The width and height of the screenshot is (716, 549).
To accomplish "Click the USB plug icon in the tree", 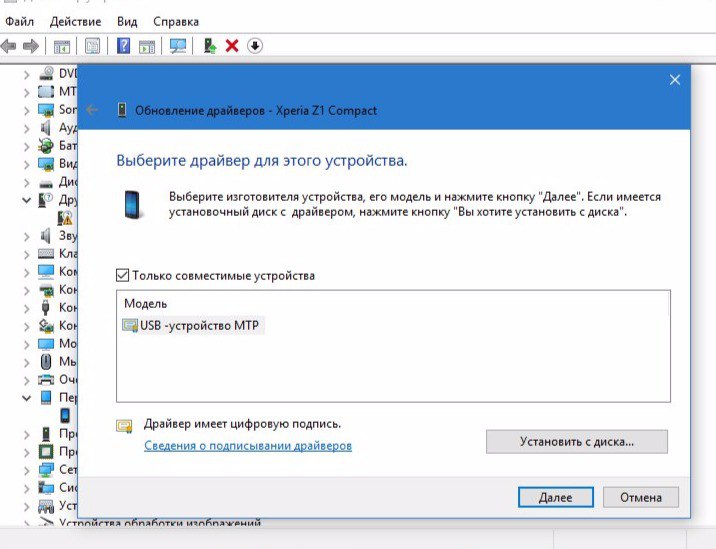I will click(45, 308).
